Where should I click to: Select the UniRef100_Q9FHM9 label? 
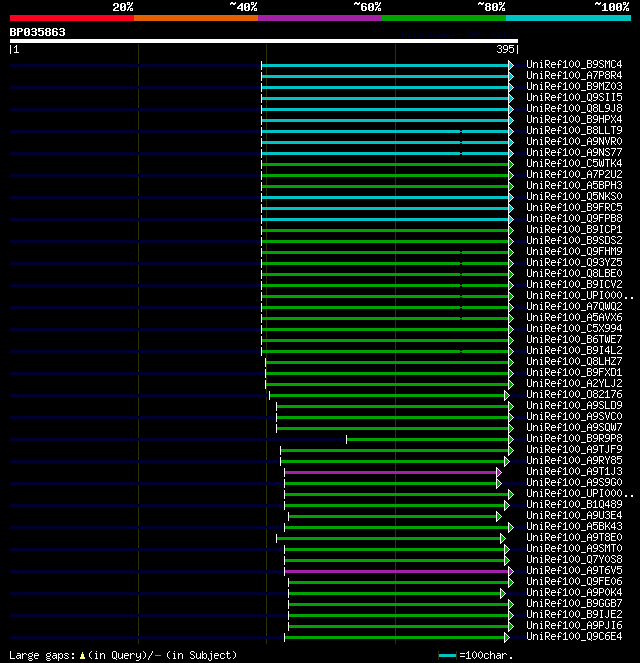click(x=574, y=251)
